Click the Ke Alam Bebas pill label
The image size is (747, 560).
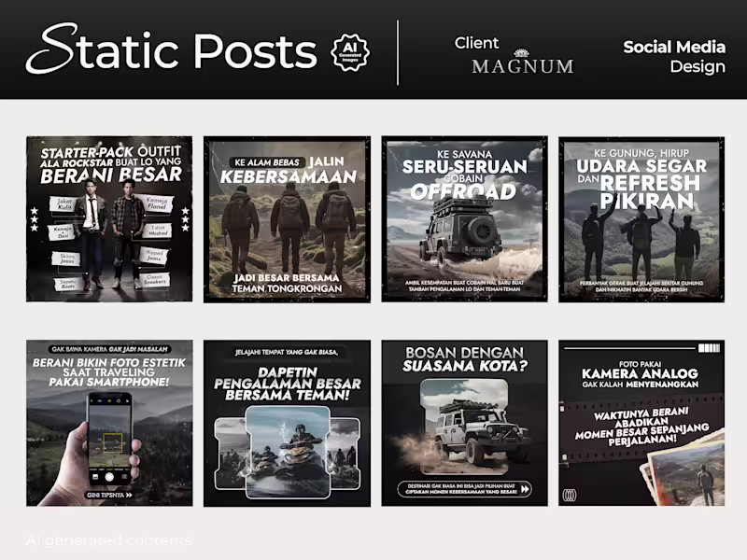(267, 162)
